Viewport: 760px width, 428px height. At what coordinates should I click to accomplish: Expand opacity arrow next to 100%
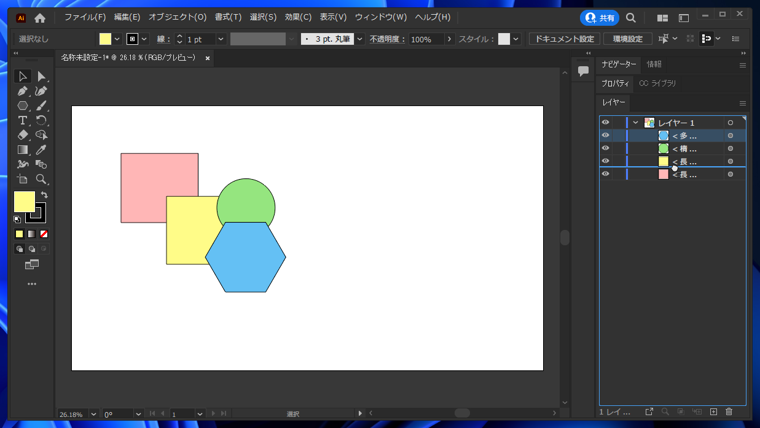pos(449,39)
